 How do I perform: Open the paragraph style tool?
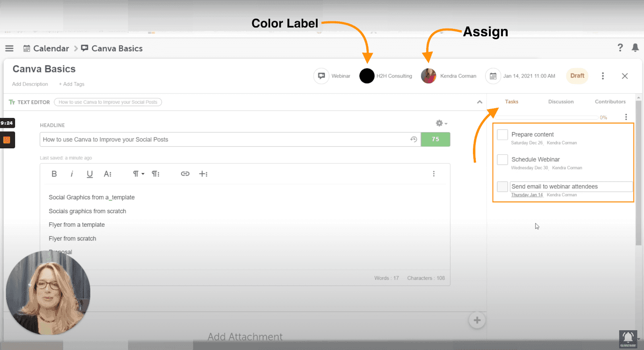coord(155,174)
